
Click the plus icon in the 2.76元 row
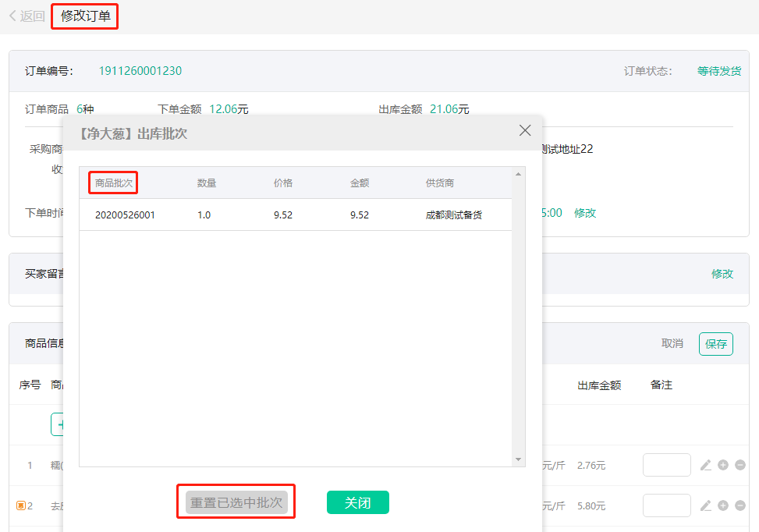click(722, 465)
